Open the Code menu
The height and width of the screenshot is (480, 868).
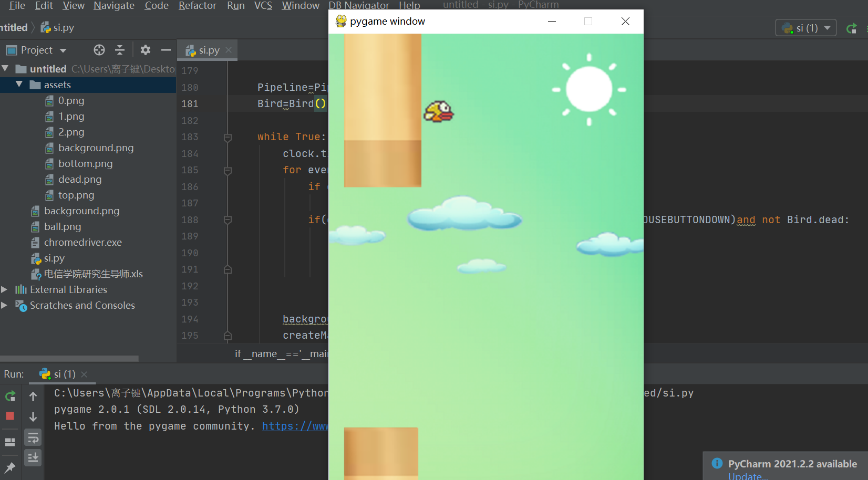click(157, 5)
